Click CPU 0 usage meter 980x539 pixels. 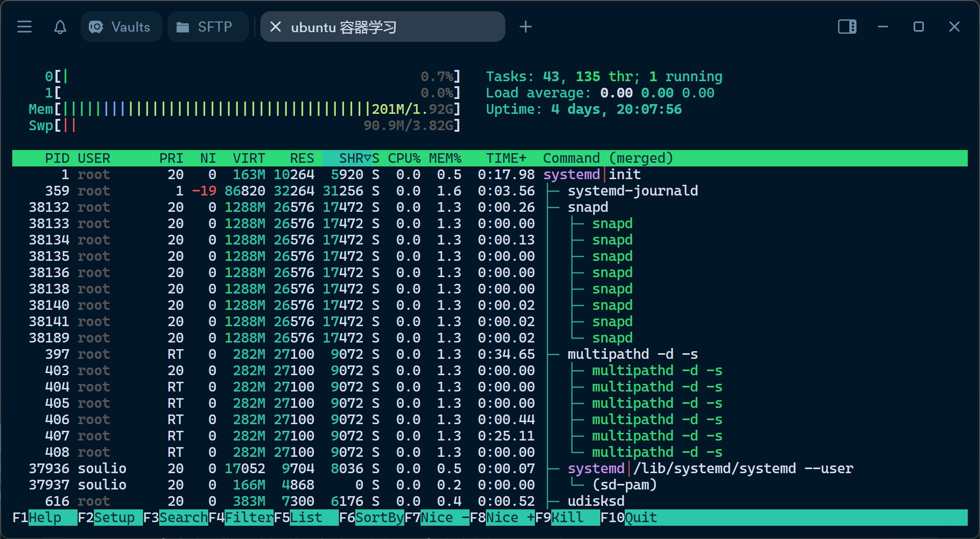tap(253, 77)
